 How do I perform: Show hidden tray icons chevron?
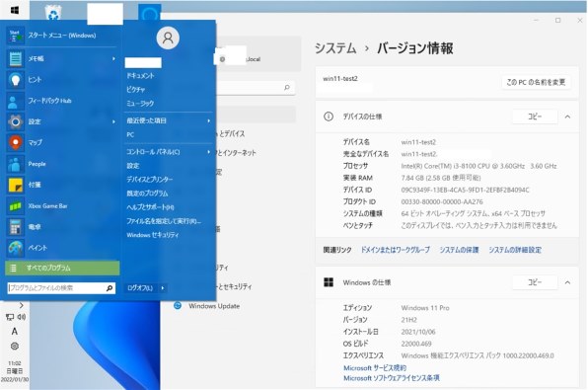(x=22, y=305)
